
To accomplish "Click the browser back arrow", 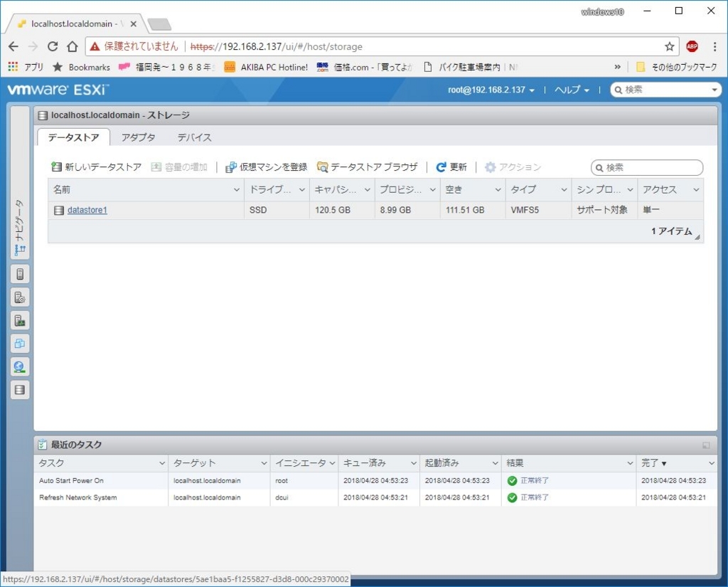I will [14, 46].
